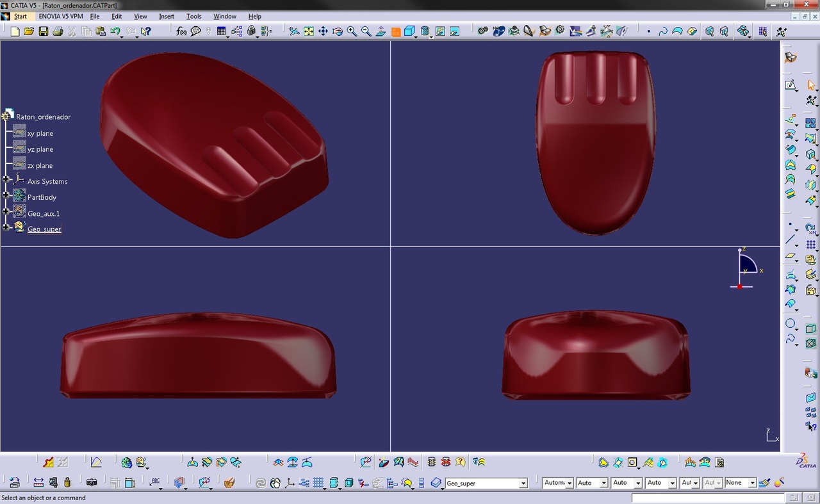Click the Normal View icon

pyautogui.click(x=381, y=31)
